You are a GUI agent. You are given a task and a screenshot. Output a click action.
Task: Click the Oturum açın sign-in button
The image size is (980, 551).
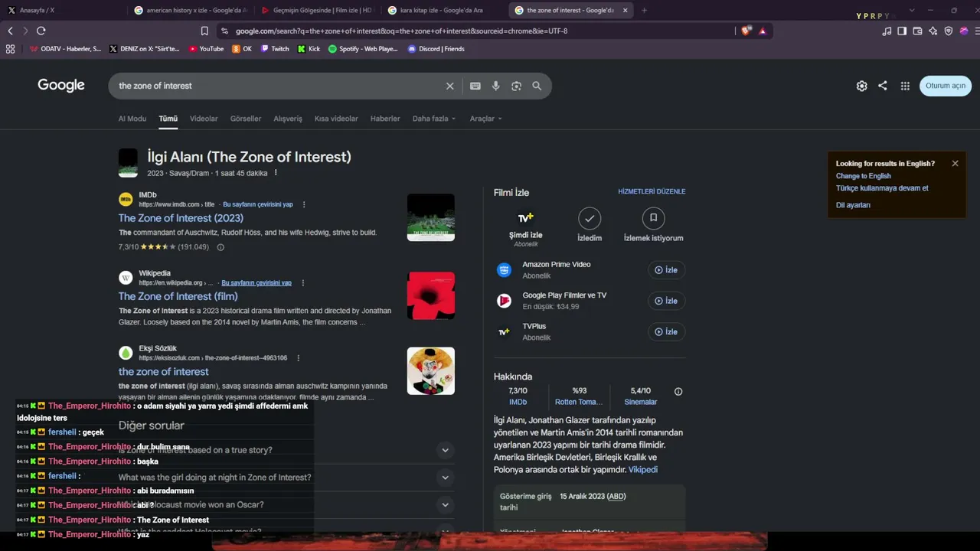coord(946,86)
